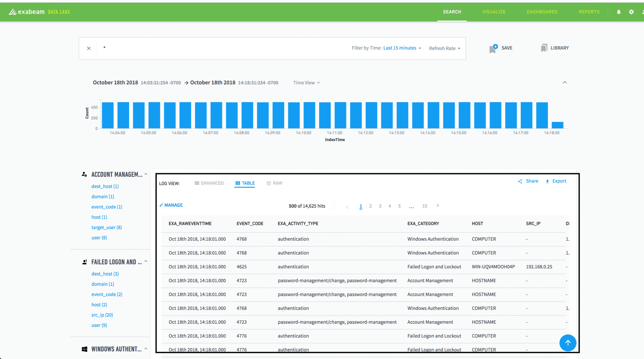Open the Dashboards tab
The width and height of the screenshot is (644, 359).
click(x=542, y=12)
